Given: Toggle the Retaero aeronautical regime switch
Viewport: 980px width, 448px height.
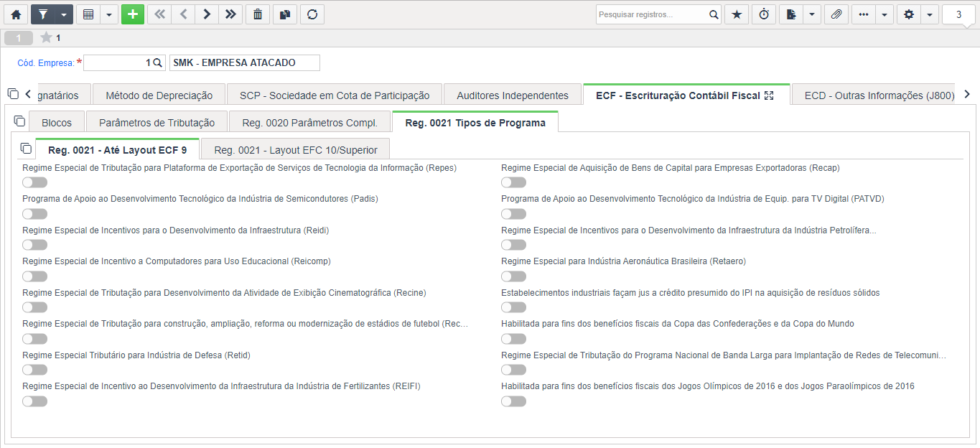Looking at the screenshot, I should click(513, 276).
